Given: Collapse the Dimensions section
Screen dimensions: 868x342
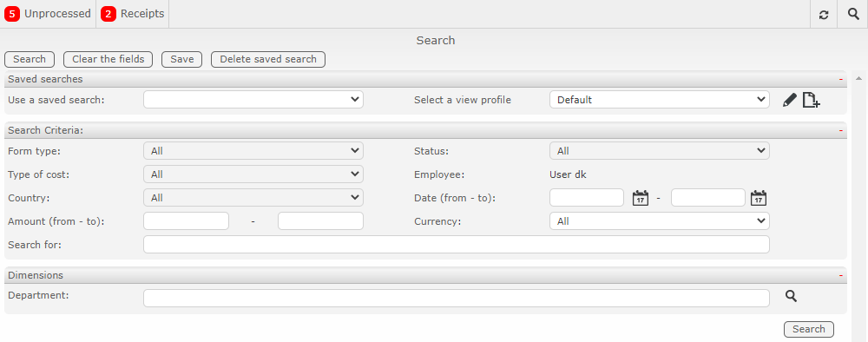Looking at the screenshot, I should pos(840,275).
